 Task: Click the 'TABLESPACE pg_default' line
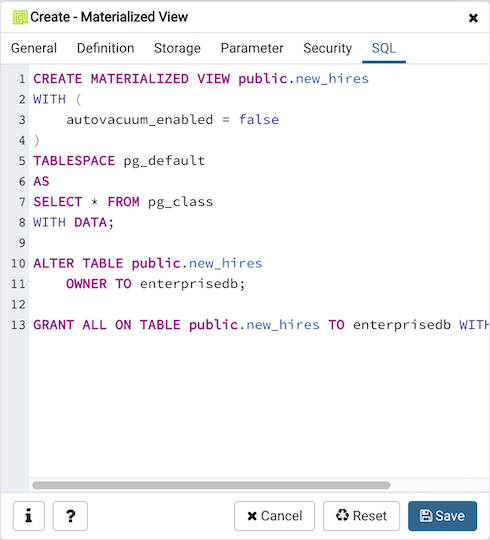[119, 161]
